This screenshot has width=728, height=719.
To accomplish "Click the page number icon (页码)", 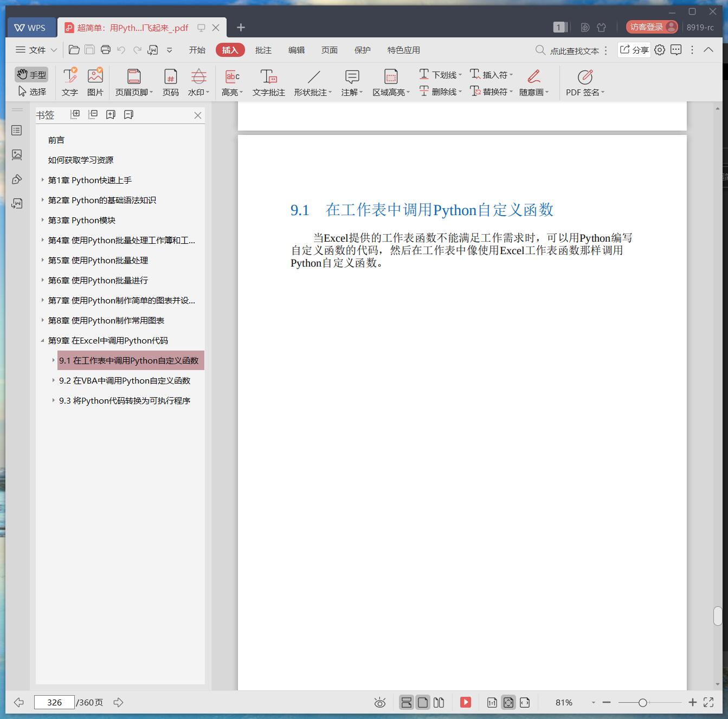I will [171, 82].
